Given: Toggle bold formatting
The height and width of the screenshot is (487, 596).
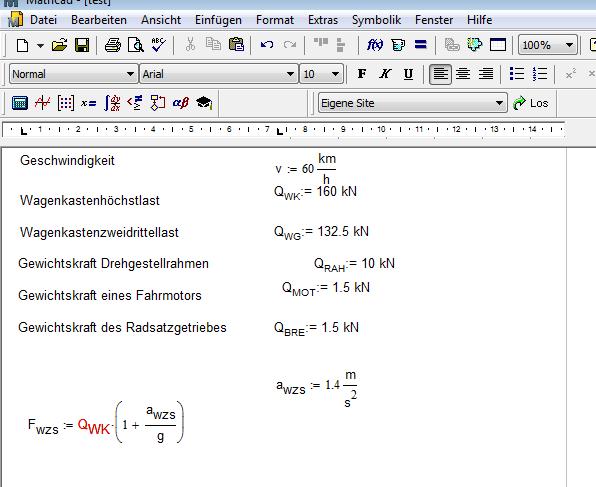Looking at the screenshot, I should coord(362,74).
